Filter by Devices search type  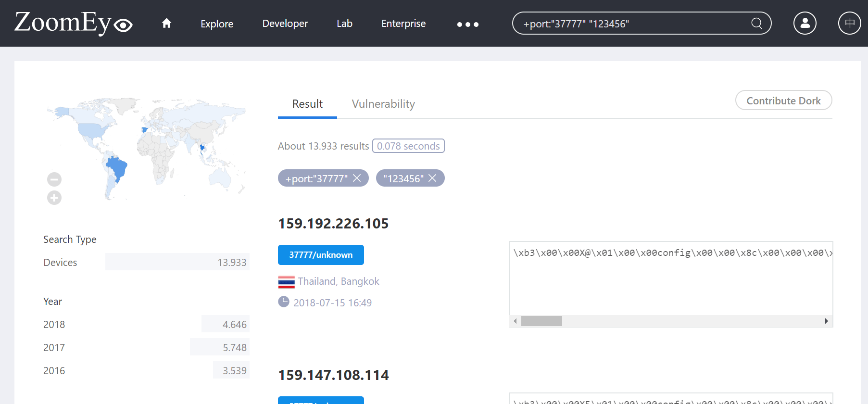[x=60, y=263]
